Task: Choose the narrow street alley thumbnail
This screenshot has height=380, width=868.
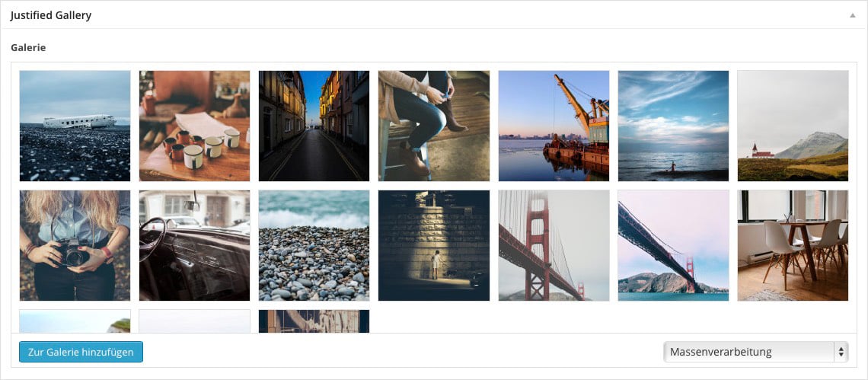Action: click(x=314, y=126)
